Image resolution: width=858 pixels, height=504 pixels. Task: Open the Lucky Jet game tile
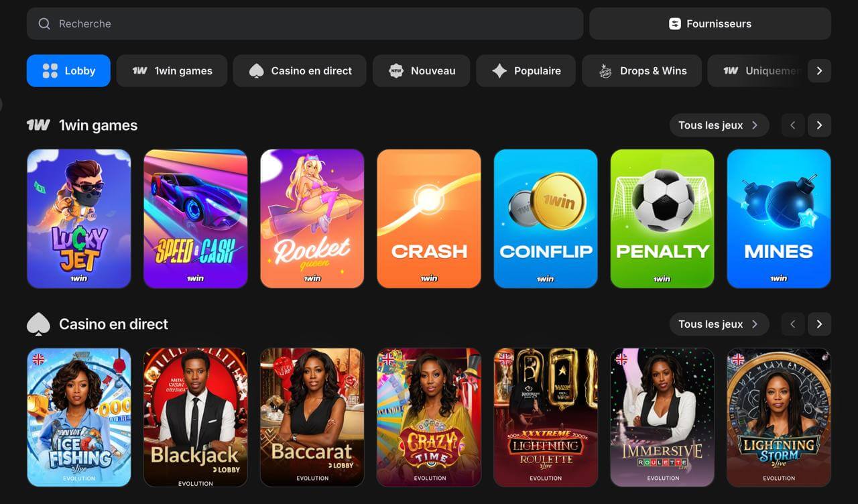(x=79, y=218)
